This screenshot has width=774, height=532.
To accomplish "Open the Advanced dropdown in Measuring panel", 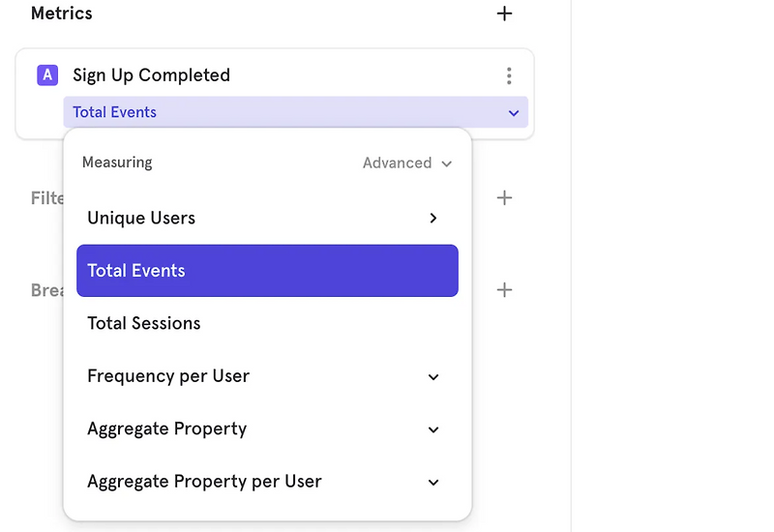I will 407,163.
